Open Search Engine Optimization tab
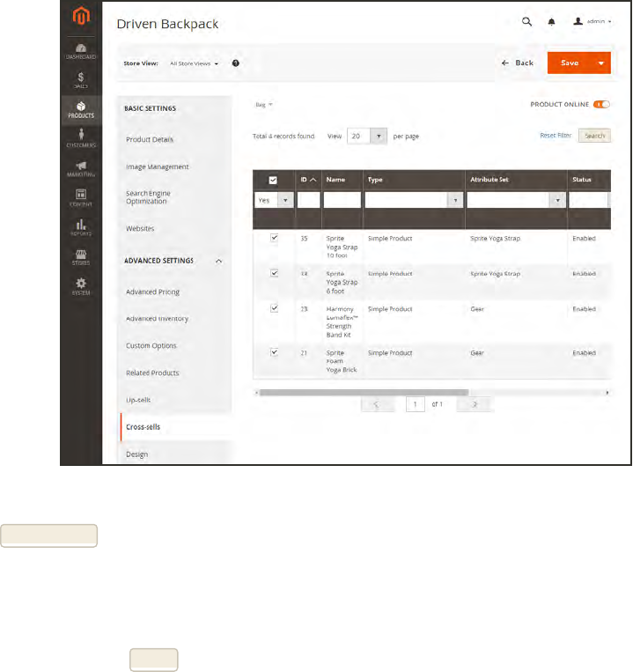633x672 pixels. (148, 197)
